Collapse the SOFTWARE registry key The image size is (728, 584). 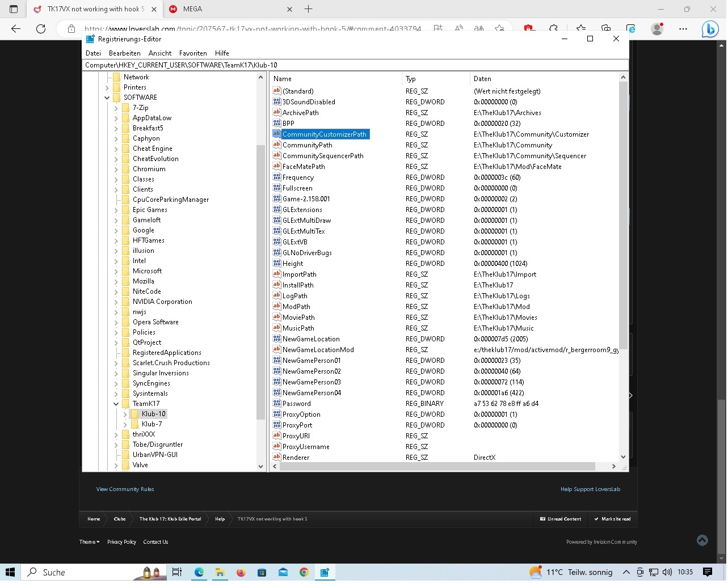pos(107,98)
